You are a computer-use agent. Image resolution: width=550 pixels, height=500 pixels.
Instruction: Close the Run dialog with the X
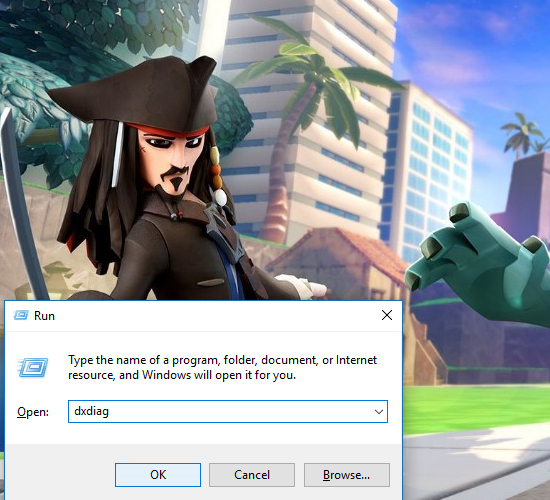click(x=387, y=315)
